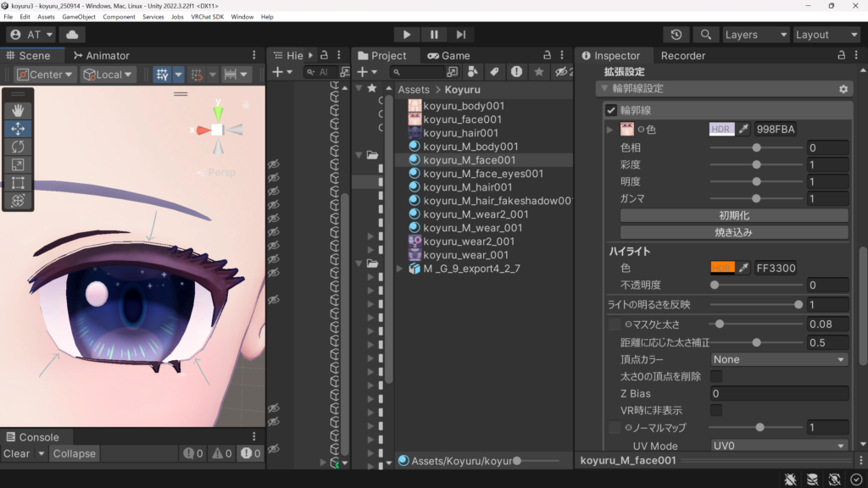Click the 初期化 reset button
The image size is (868, 488).
(734, 215)
